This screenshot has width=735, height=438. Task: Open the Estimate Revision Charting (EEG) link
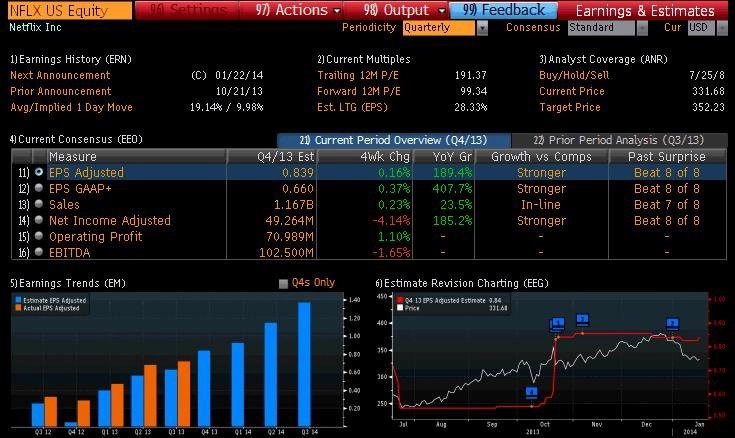tap(462, 283)
